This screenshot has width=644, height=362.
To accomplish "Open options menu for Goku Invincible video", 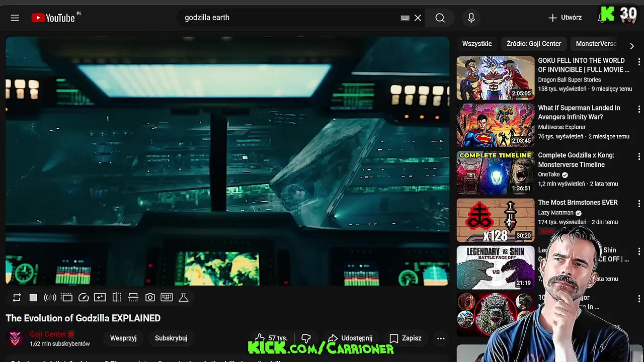I will (639, 61).
